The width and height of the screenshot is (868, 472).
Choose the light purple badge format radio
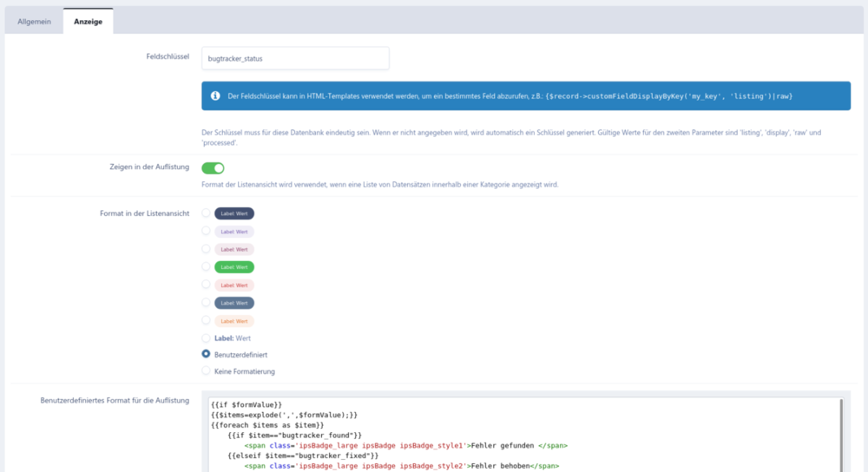[206, 231]
